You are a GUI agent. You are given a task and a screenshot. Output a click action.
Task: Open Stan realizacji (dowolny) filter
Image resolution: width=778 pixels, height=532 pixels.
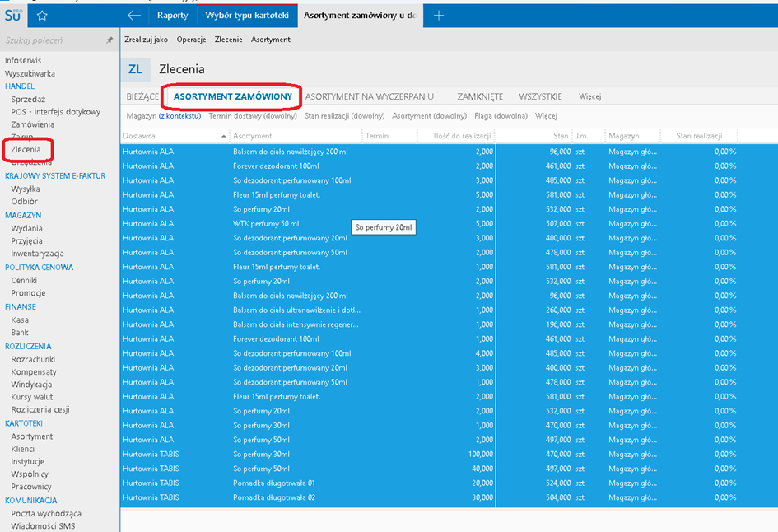[x=344, y=116]
